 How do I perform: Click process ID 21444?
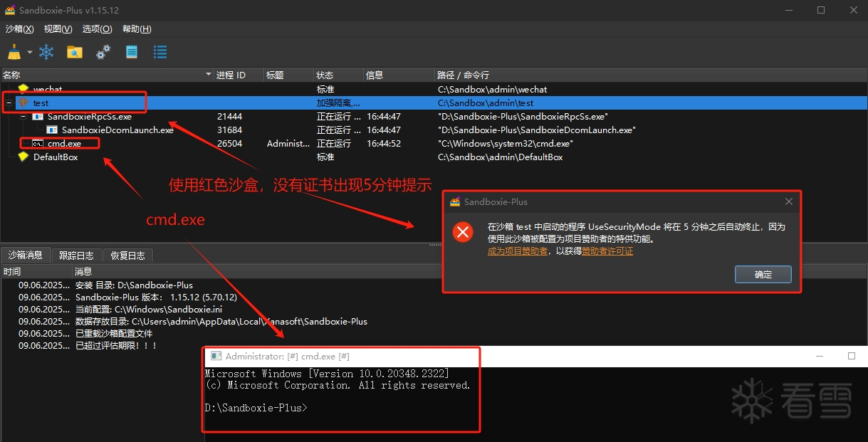click(x=229, y=116)
